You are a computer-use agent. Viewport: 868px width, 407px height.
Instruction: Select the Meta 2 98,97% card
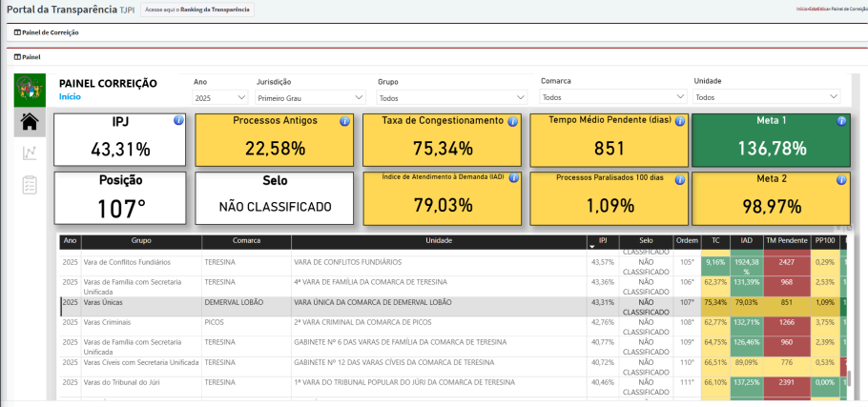click(771, 198)
